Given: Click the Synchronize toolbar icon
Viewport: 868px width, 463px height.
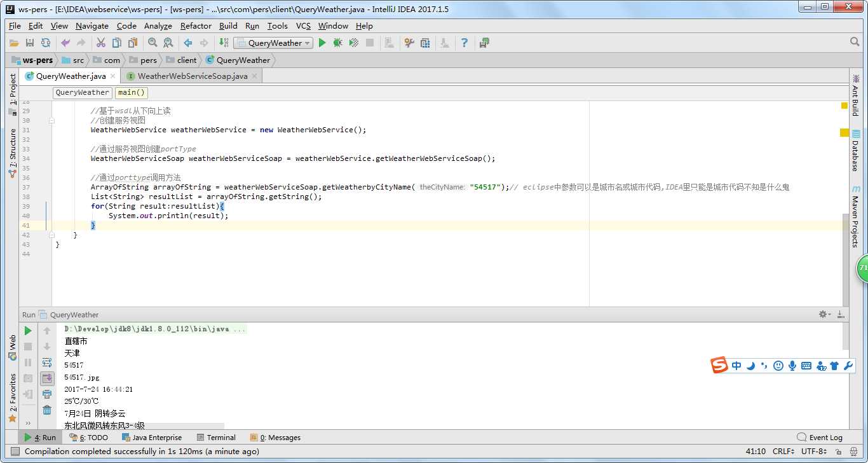Looking at the screenshot, I should [46, 43].
